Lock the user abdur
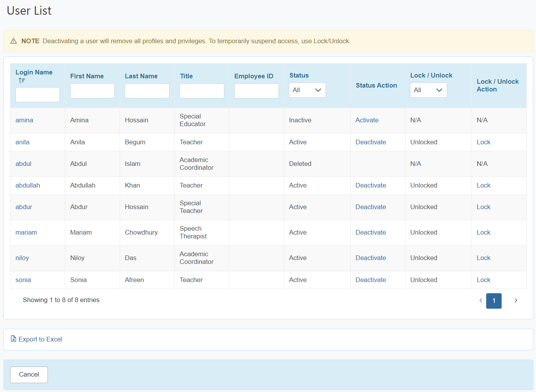536x392 pixels. [483, 207]
